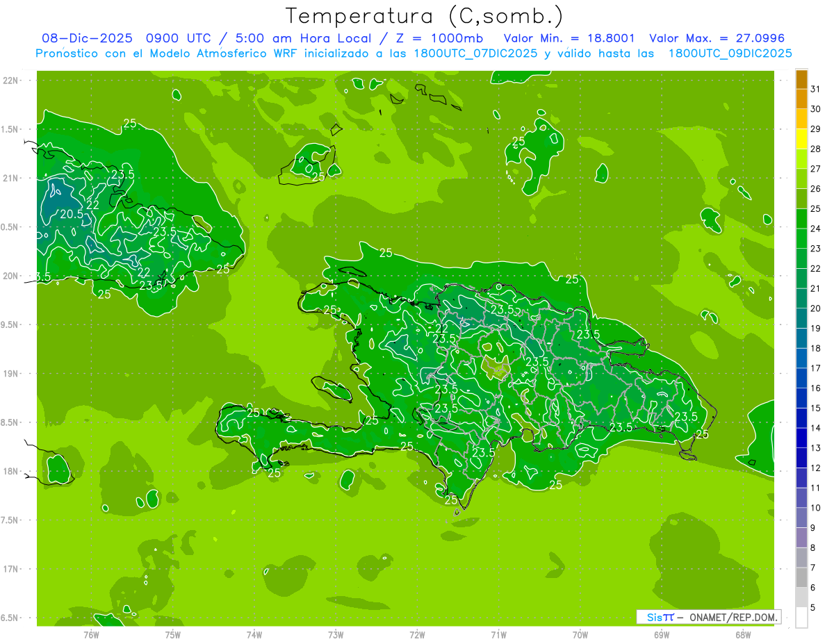The image size is (834, 644).
Task: Click the '70W' longitude label
Action: (x=580, y=635)
